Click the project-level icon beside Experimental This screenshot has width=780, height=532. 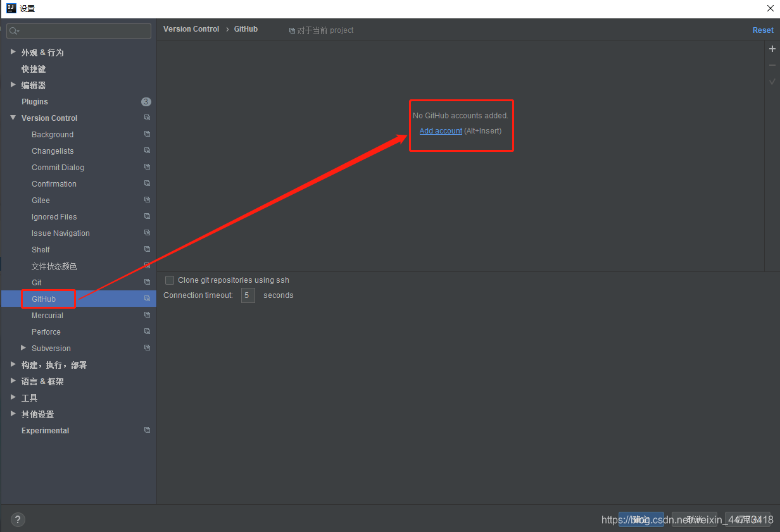click(x=147, y=430)
